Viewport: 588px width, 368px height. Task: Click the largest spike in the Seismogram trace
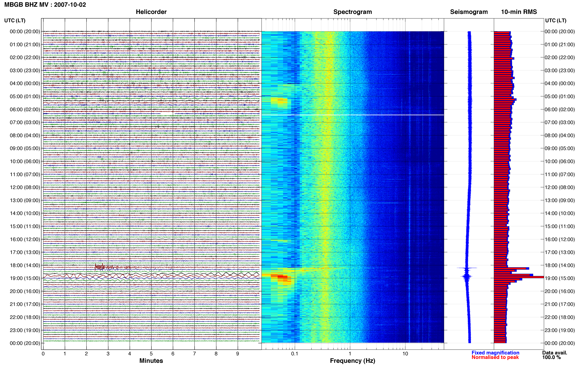click(x=467, y=268)
